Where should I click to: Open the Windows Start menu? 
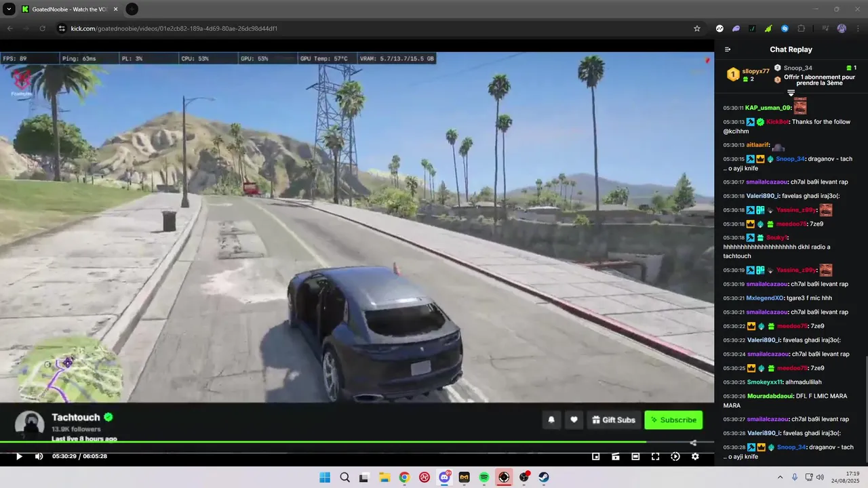325,477
